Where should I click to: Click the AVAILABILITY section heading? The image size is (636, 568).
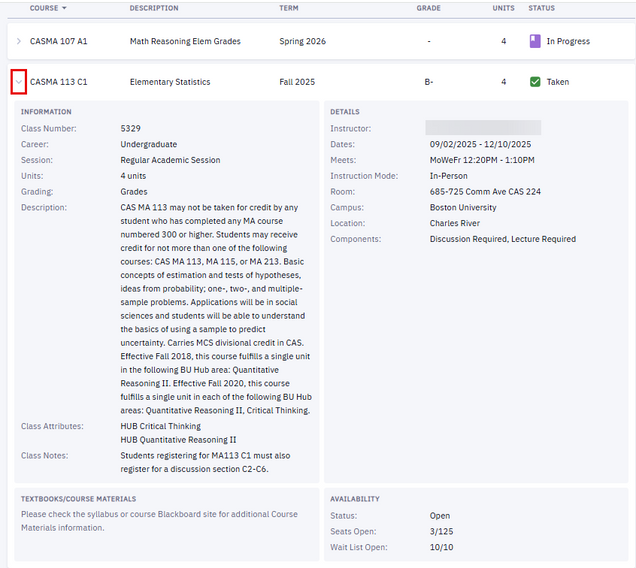point(355,499)
